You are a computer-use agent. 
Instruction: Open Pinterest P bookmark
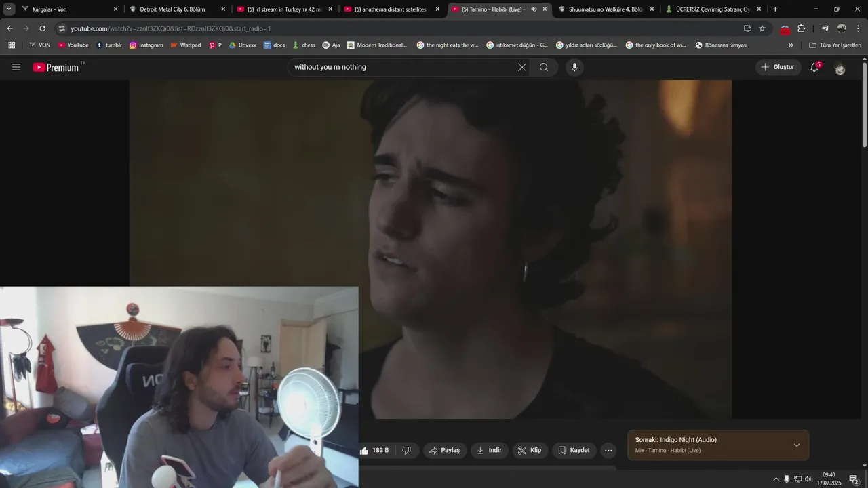click(x=215, y=45)
